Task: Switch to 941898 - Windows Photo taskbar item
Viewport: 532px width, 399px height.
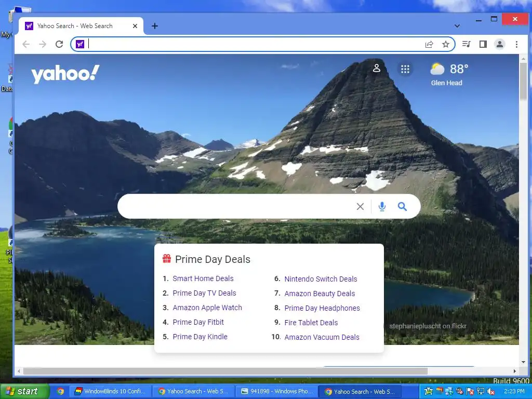Action: point(277,391)
